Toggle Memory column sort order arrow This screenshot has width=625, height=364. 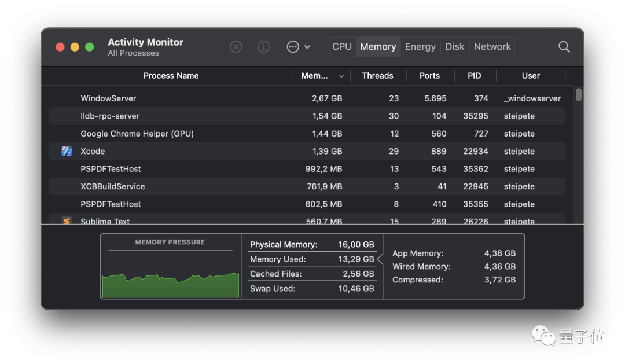coord(341,76)
